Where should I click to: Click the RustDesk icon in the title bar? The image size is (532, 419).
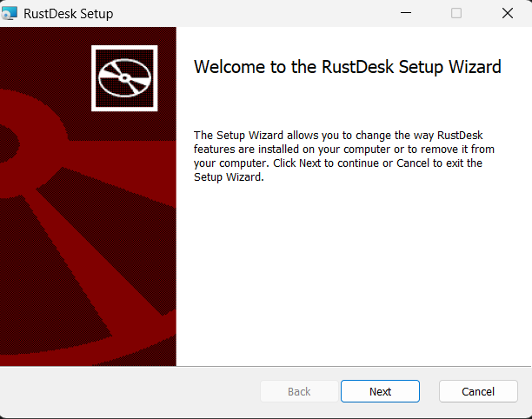[x=10, y=14]
